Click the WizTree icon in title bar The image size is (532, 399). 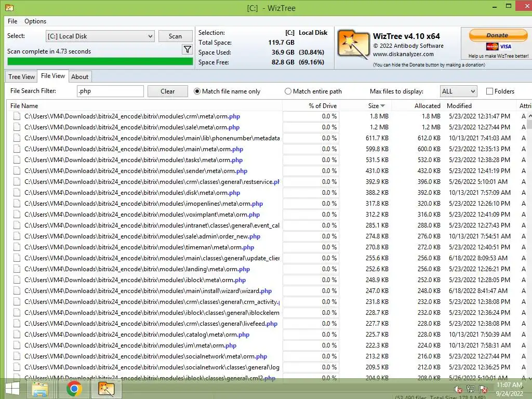[9, 7]
